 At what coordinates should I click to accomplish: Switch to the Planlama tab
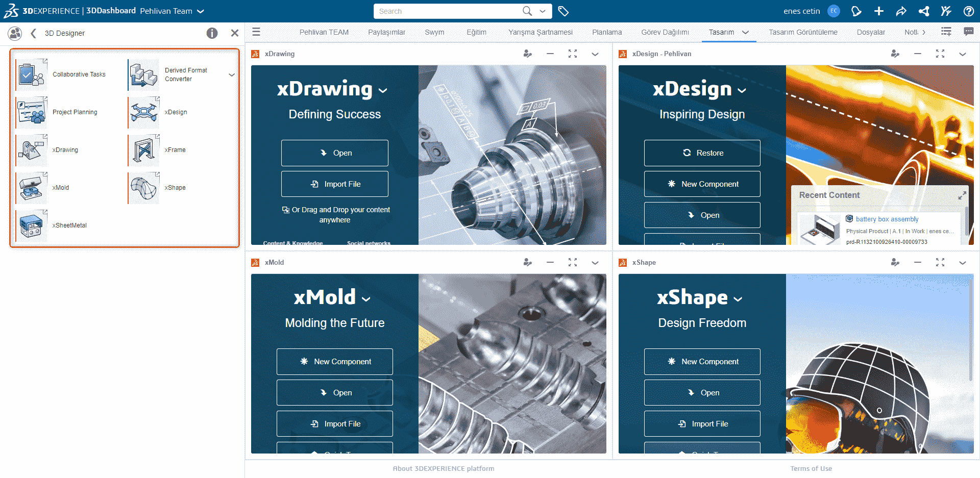[x=607, y=32]
